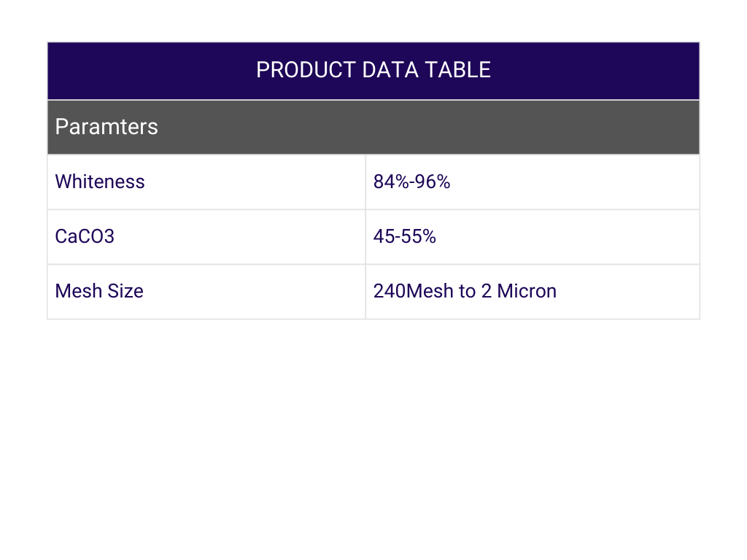Image resolution: width=747 pixels, height=560 pixels.
Task: Click the 84%-96% value cell
Action: [412, 182]
